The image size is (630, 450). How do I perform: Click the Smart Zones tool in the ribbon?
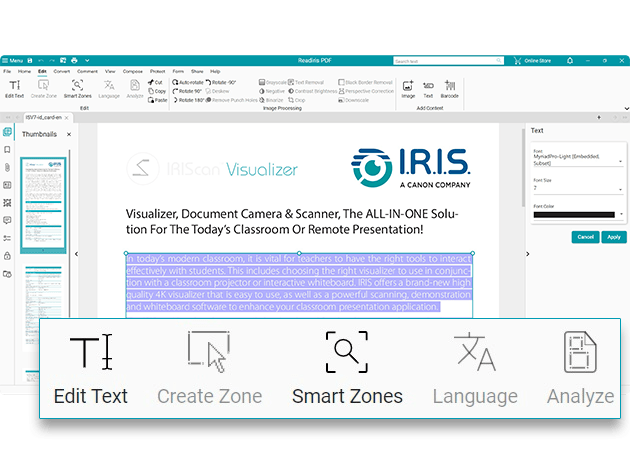[78, 89]
